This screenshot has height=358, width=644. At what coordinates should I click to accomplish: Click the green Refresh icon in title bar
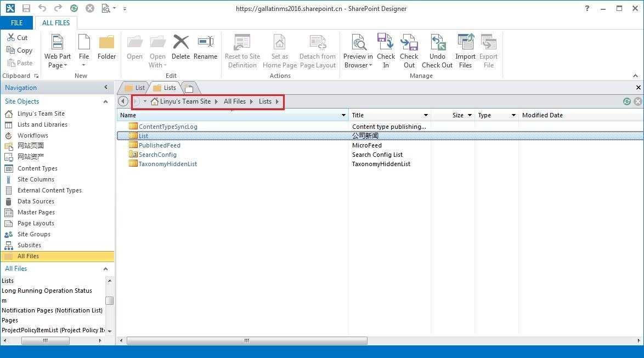74,8
